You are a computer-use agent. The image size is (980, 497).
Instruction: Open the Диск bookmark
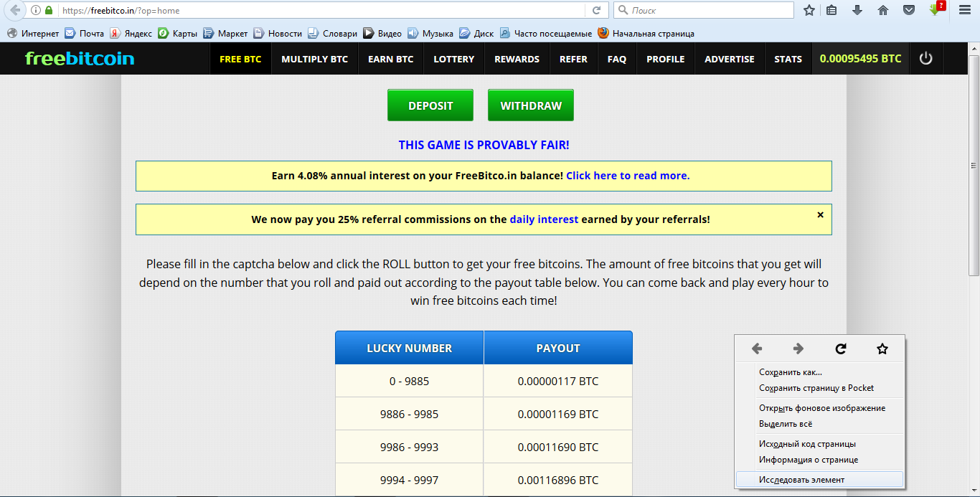[477, 33]
